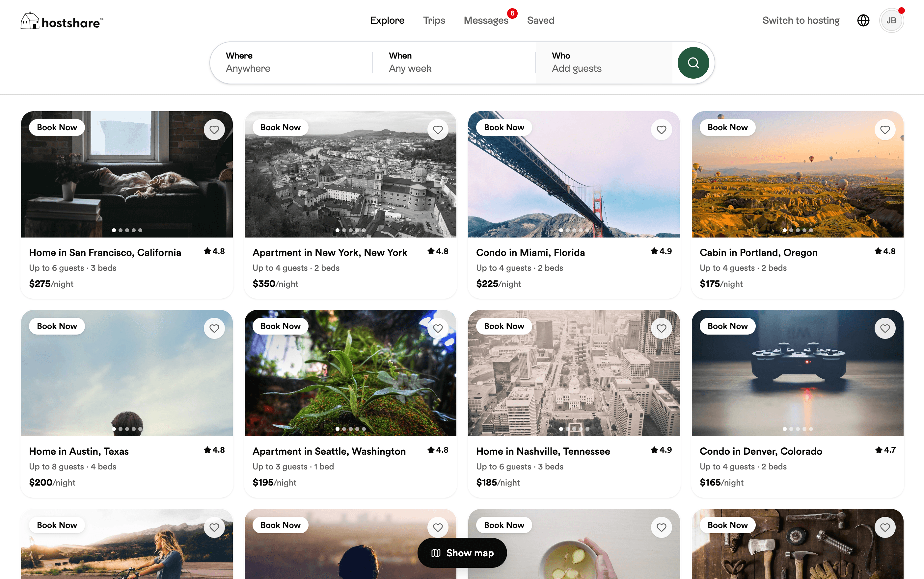Open the Where Anywhere search field
The width and height of the screenshot is (924, 579).
(x=291, y=63)
